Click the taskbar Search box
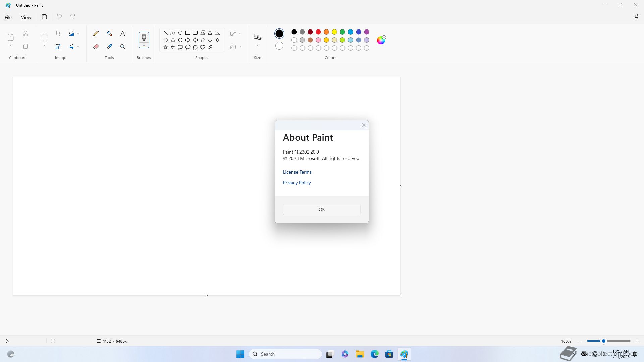The width and height of the screenshot is (644, 362). click(x=285, y=354)
